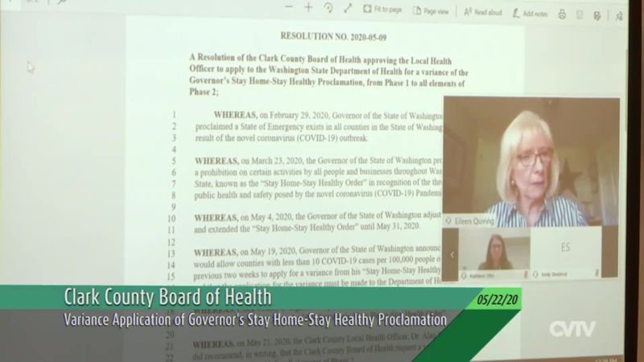The width and height of the screenshot is (644, 362).
Task: Click the heading "RESOLUTION NO. 2020-05-09"
Action: pyautogui.click(x=333, y=36)
